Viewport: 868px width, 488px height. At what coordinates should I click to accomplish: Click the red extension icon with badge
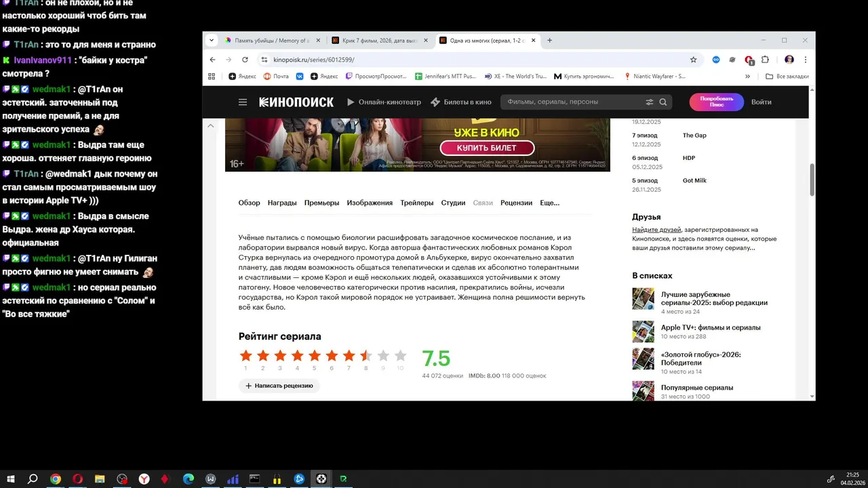click(x=749, y=60)
